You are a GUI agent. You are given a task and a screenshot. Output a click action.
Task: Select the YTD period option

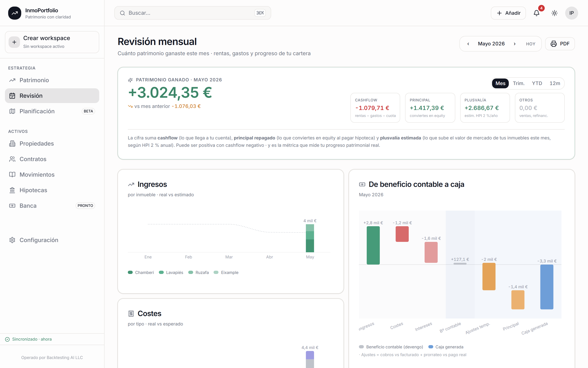[537, 83]
